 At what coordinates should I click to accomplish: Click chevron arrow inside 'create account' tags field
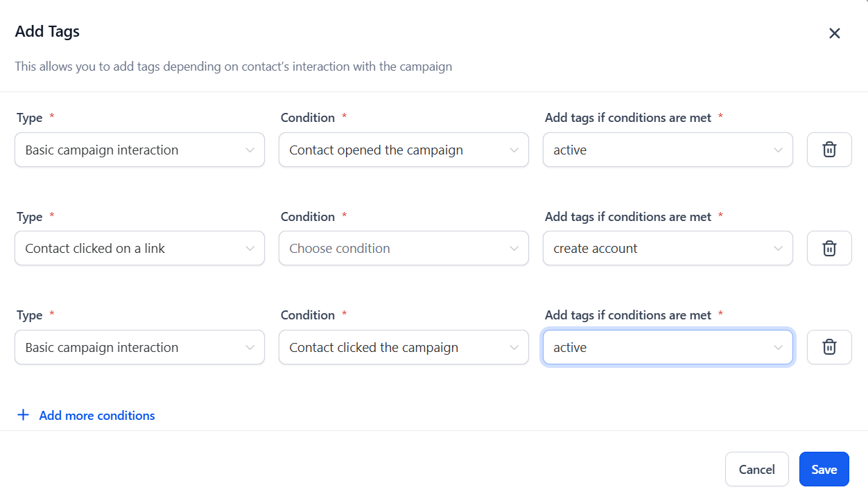click(x=778, y=249)
